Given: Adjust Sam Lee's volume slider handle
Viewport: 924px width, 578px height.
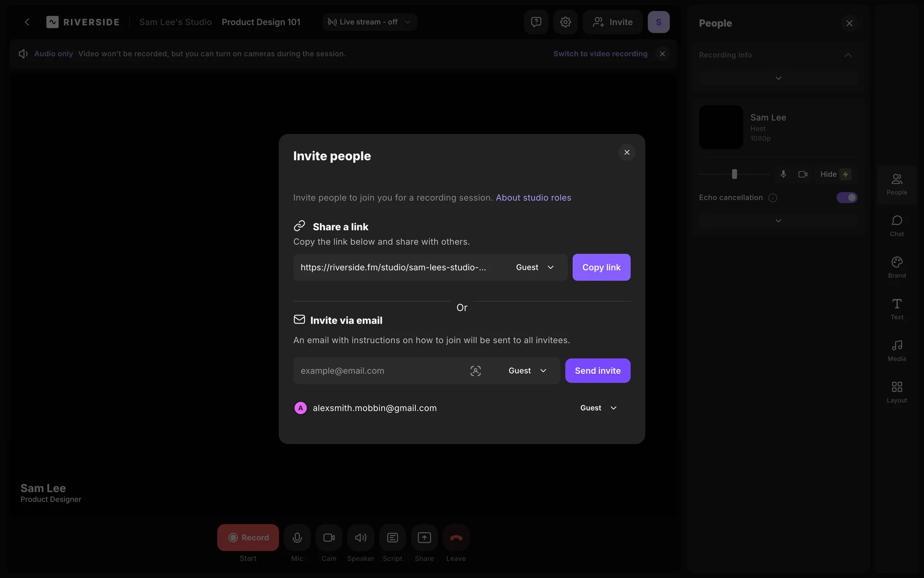Looking at the screenshot, I should [734, 174].
